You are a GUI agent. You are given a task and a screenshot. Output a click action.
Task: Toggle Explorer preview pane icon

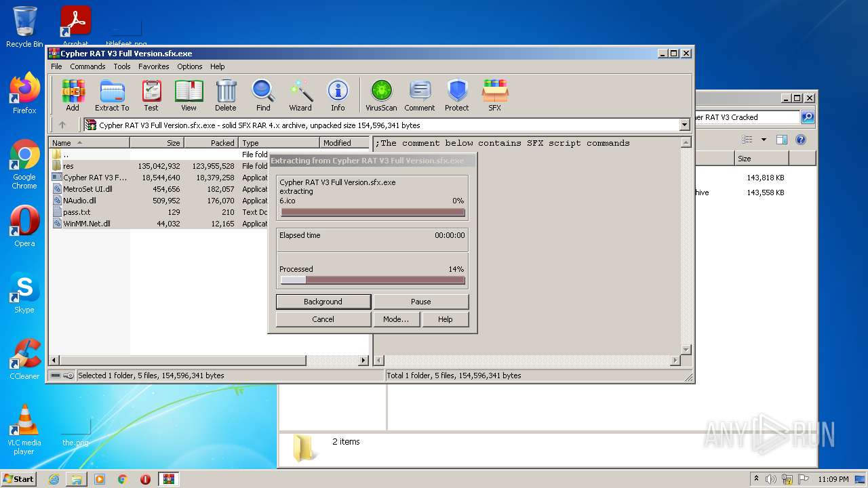(x=782, y=140)
